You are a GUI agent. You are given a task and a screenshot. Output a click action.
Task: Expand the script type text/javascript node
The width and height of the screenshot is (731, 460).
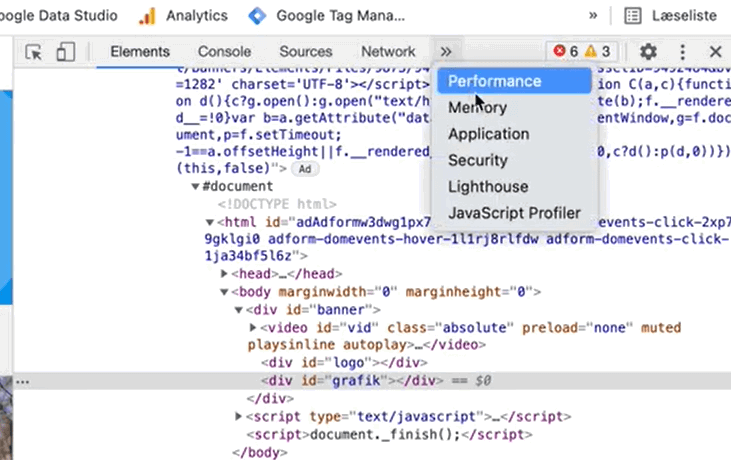click(238, 416)
